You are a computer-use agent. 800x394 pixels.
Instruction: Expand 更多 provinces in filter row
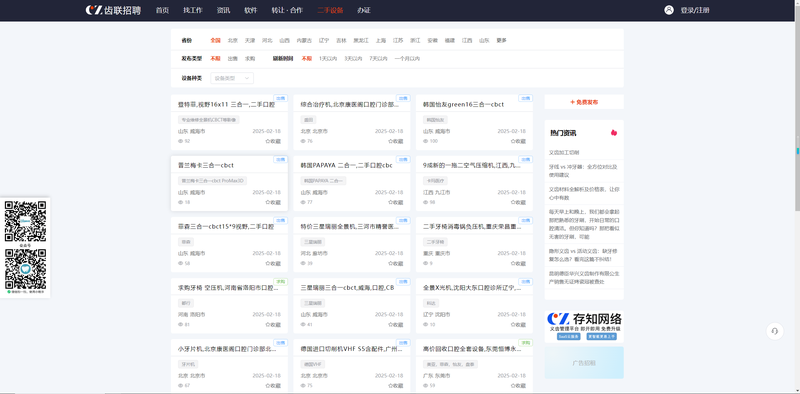pyautogui.click(x=502, y=40)
